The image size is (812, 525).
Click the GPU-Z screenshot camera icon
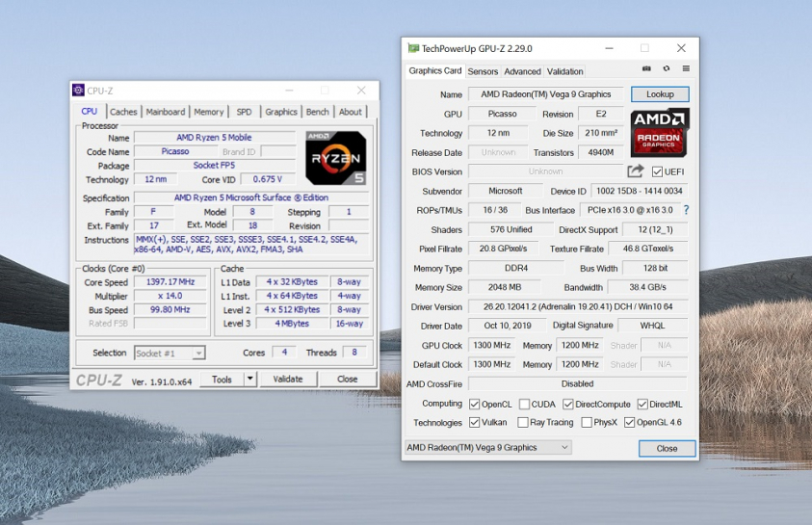coord(646,69)
